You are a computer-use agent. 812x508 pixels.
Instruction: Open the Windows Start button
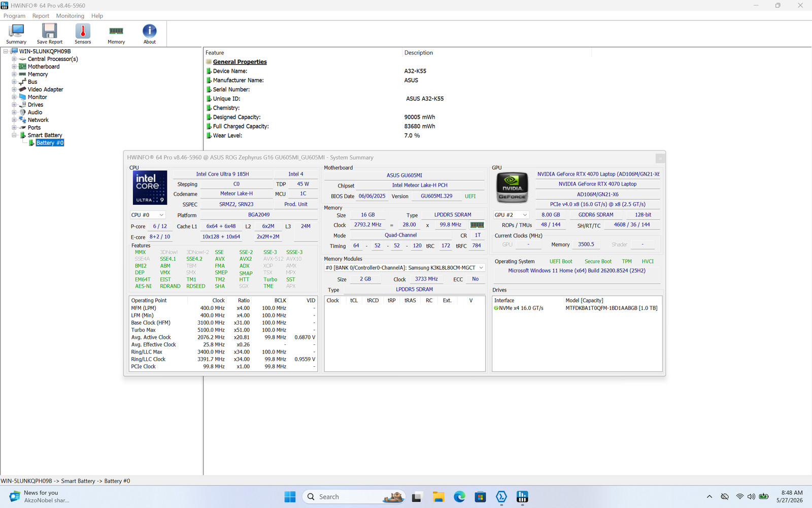pyautogui.click(x=290, y=497)
